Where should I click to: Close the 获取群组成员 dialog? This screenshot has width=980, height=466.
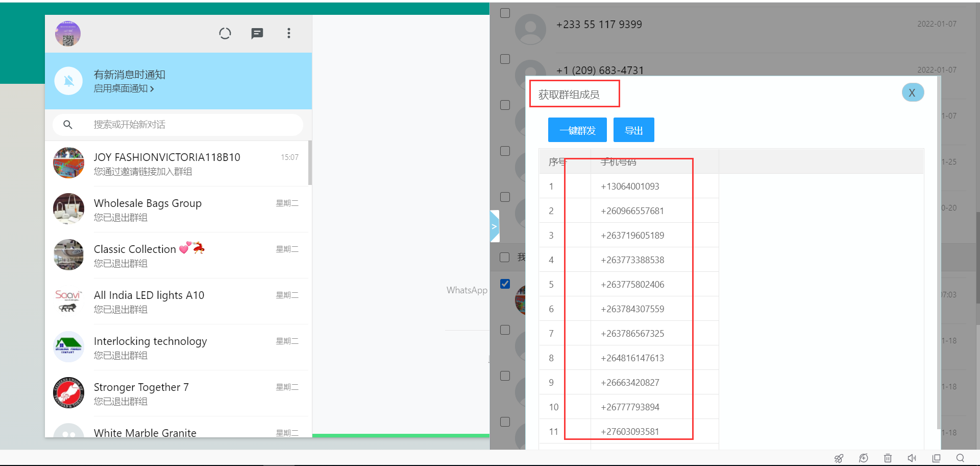(912, 93)
